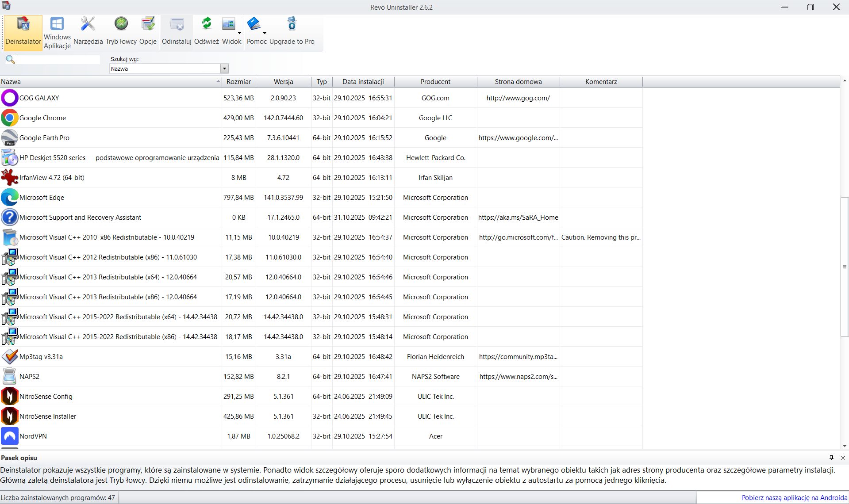Click the GOG GALAXY program name
This screenshot has height=504, width=849.
[x=39, y=98]
